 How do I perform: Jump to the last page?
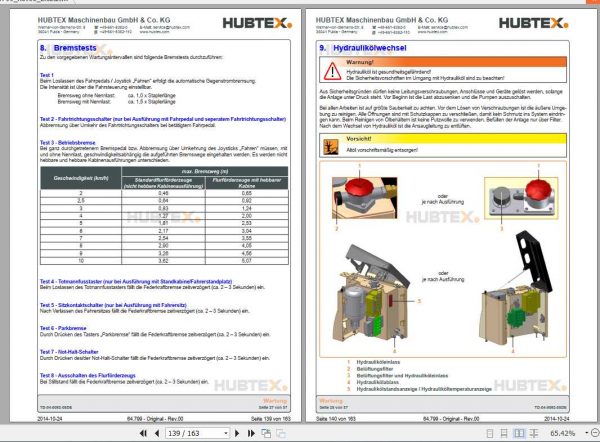coord(251,433)
